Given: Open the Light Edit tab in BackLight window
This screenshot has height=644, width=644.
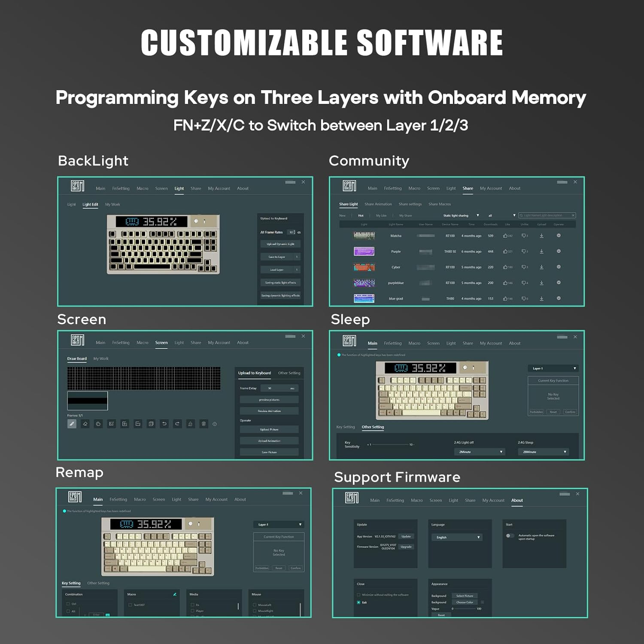Looking at the screenshot, I should point(90,205).
